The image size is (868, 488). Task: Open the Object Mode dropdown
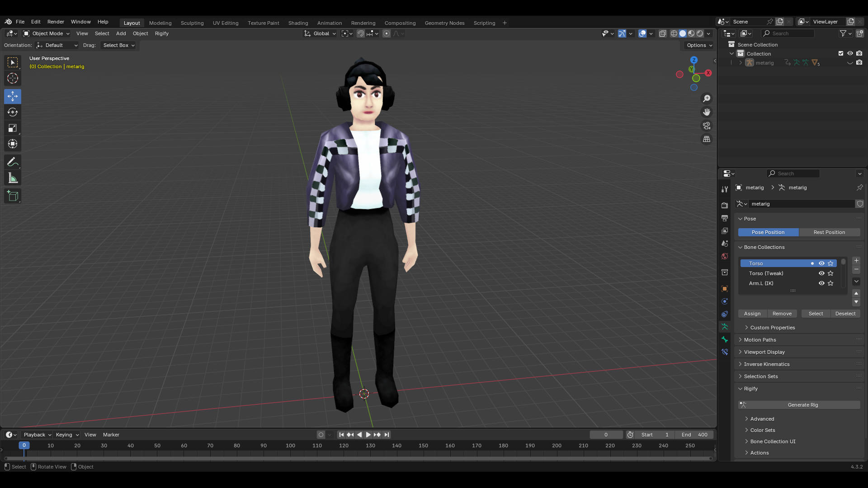click(47, 33)
